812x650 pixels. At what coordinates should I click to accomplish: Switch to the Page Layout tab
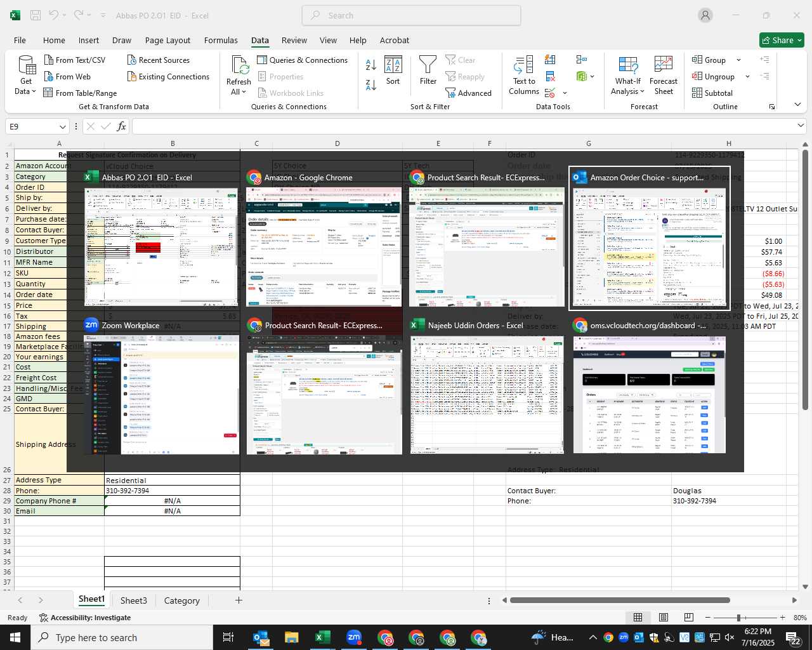pyautogui.click(x=167, y=40)
